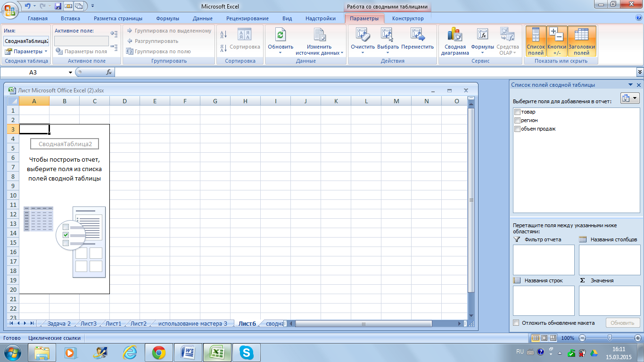The image size is (644, 362).
Task: Open the Вставка ribbon tab
Action: (70, 18)
